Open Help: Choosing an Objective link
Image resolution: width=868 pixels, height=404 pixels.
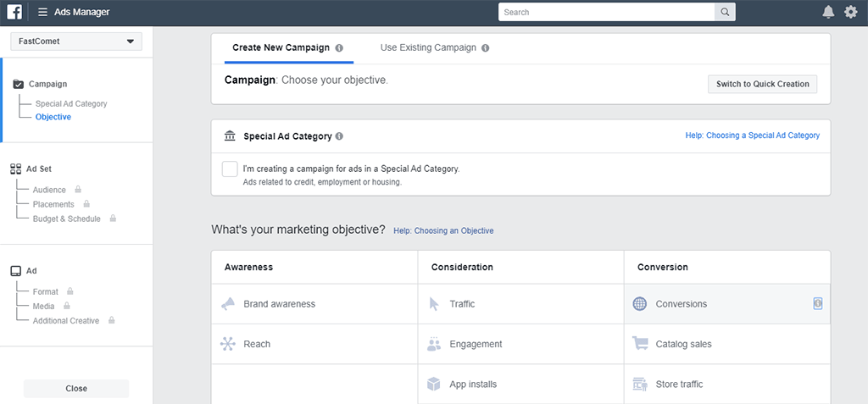(x=443, y=230)
